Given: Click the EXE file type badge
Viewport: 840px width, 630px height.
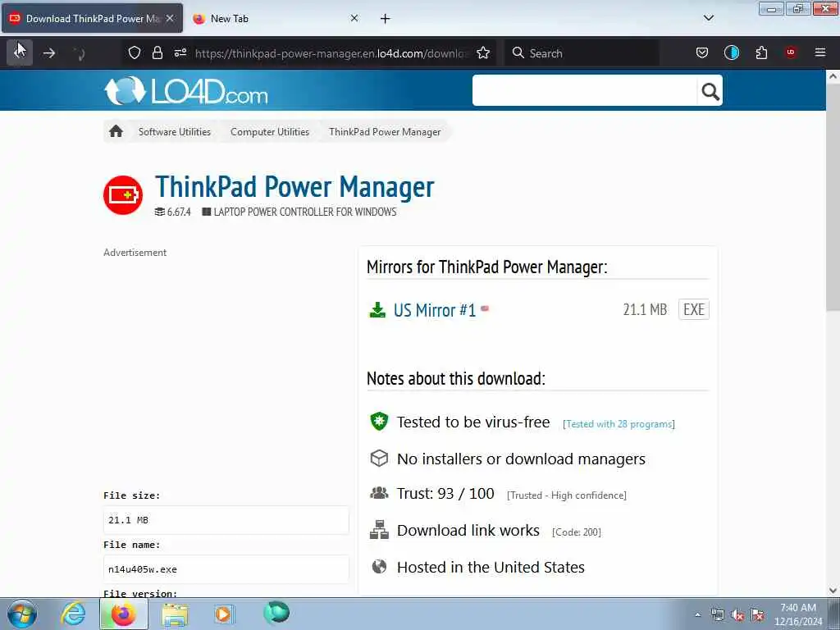Looking at the screenshot, I should pyautogui.click(x=694, y=309).
